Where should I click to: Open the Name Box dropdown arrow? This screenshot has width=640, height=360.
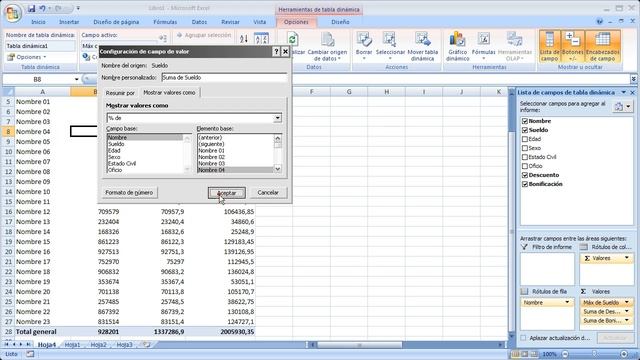point(76,79)
